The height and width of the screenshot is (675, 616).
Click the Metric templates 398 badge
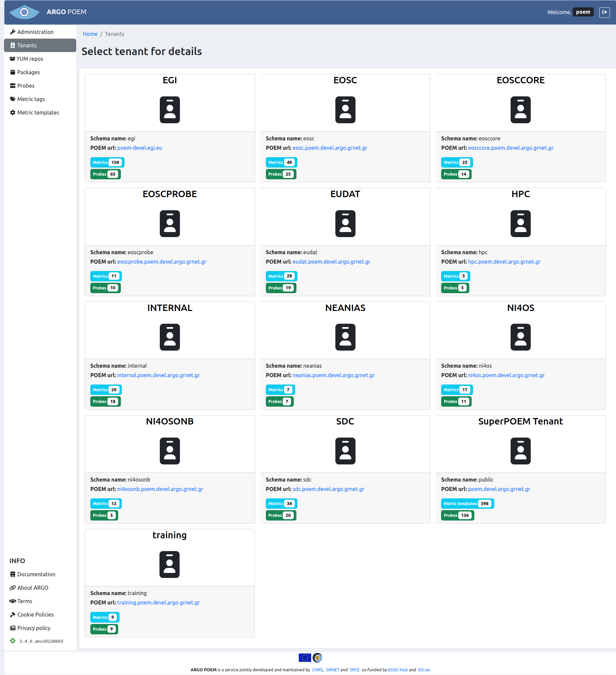click(x=467, y=503)
